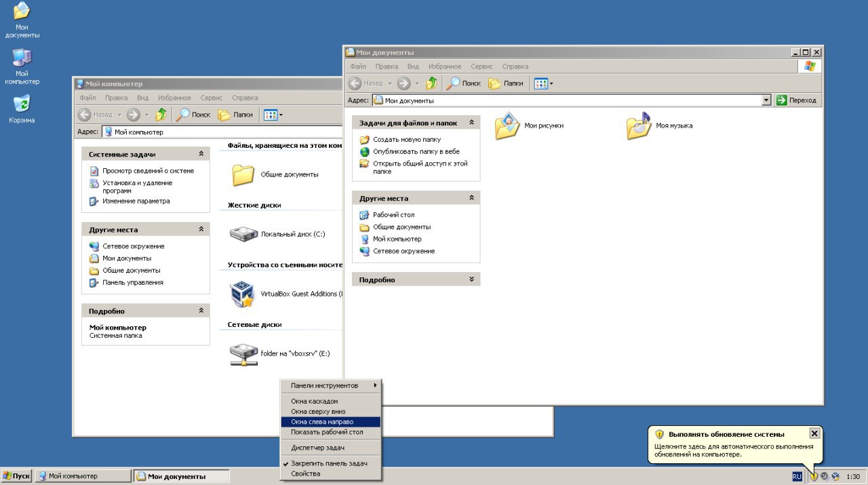Open Control Panel from My Computer sidebar
Screen dimensions: 868x485
132,282
